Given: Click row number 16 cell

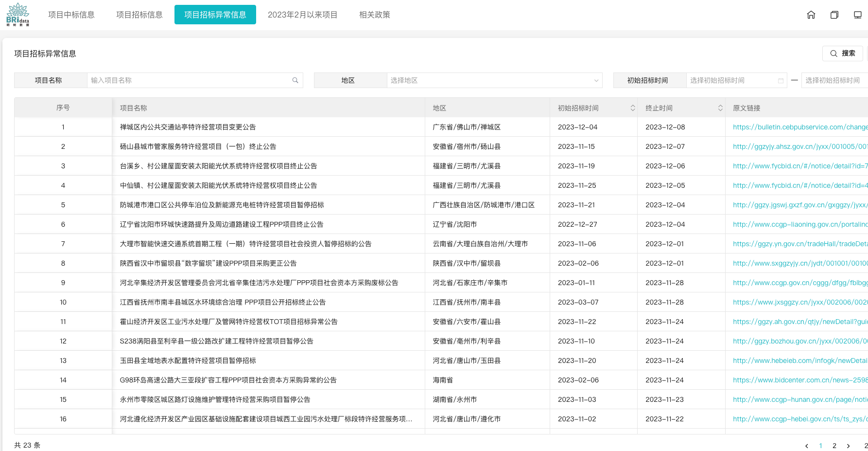Looking at the screenshot, I should point(63,419).
